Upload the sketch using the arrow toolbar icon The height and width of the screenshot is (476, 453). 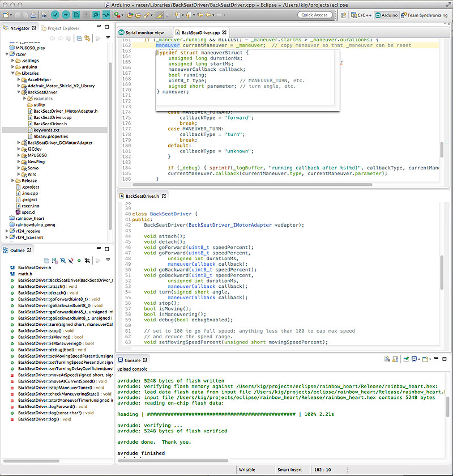(x=66, y=16)
